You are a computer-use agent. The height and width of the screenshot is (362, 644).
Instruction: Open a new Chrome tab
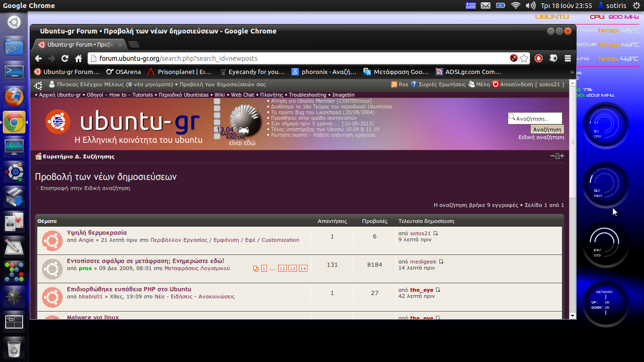coord(134,45)
